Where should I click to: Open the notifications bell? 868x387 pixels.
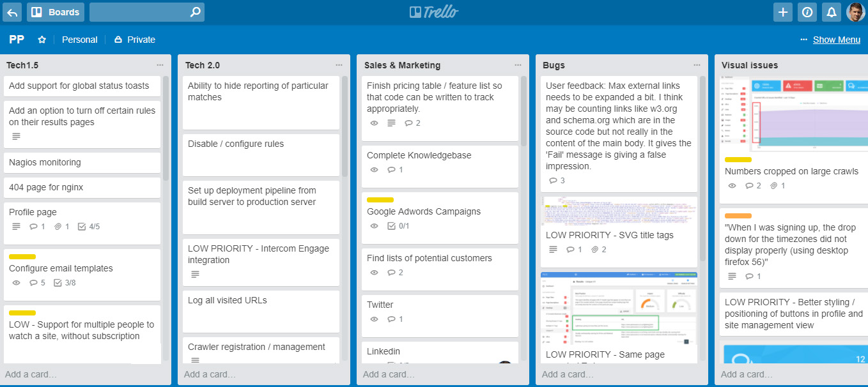pyautogui.click(x=831, y=11)
